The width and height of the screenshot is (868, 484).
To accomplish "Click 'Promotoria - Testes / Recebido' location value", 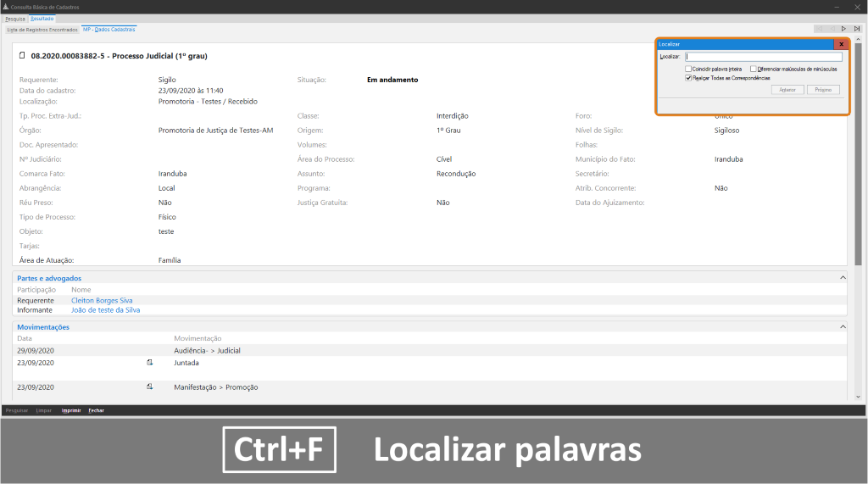I will (x=208, y=102).
